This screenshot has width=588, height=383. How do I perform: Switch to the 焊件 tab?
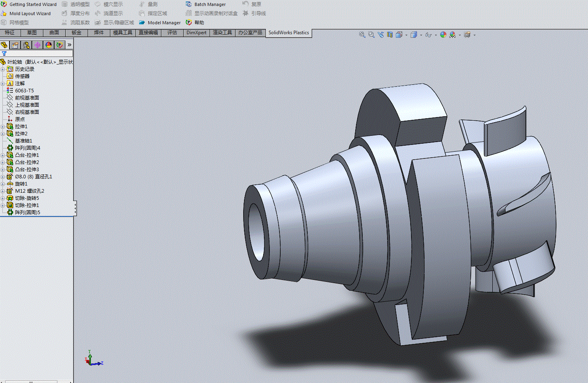tap(99, 33)
